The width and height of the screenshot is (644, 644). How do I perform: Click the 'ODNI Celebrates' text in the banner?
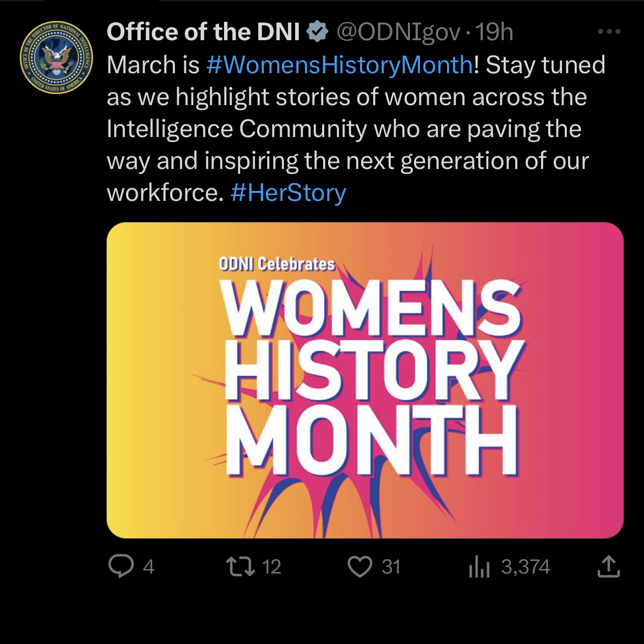pyautogui.click(x=277, y=264)
